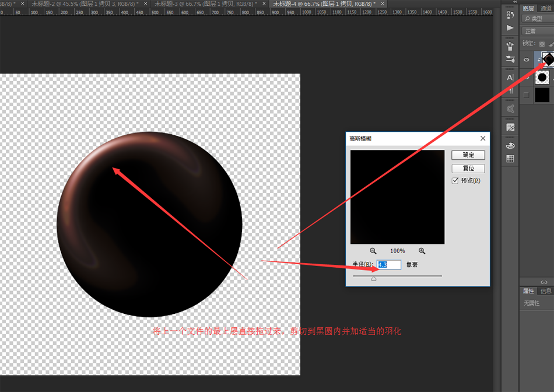Switch to the 信息 info tab
Viewport: 554px width, 392px height.
(546, 291)
